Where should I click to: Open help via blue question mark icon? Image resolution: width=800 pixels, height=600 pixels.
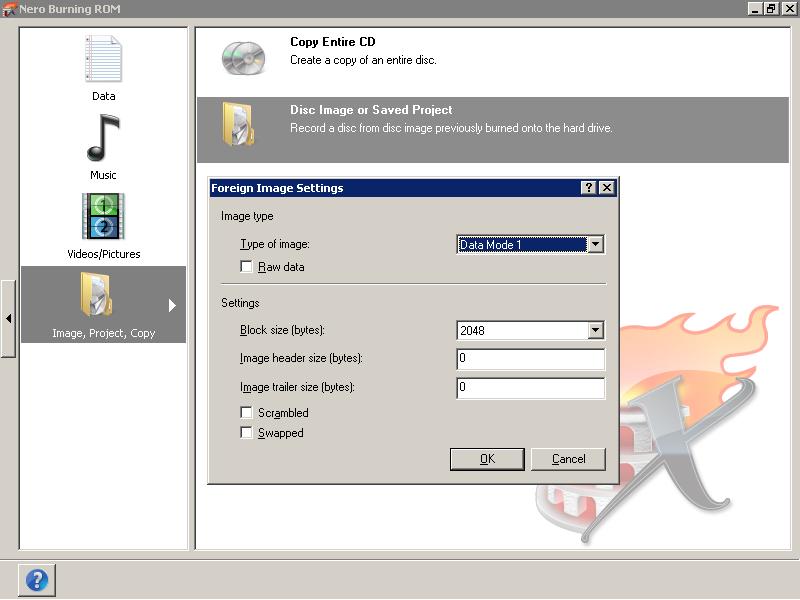[37, 580]
